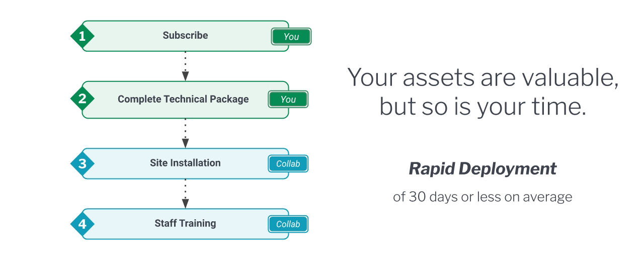Click the 'but so is your time.' line
This screenshot has height=260, width=644.
483,107
